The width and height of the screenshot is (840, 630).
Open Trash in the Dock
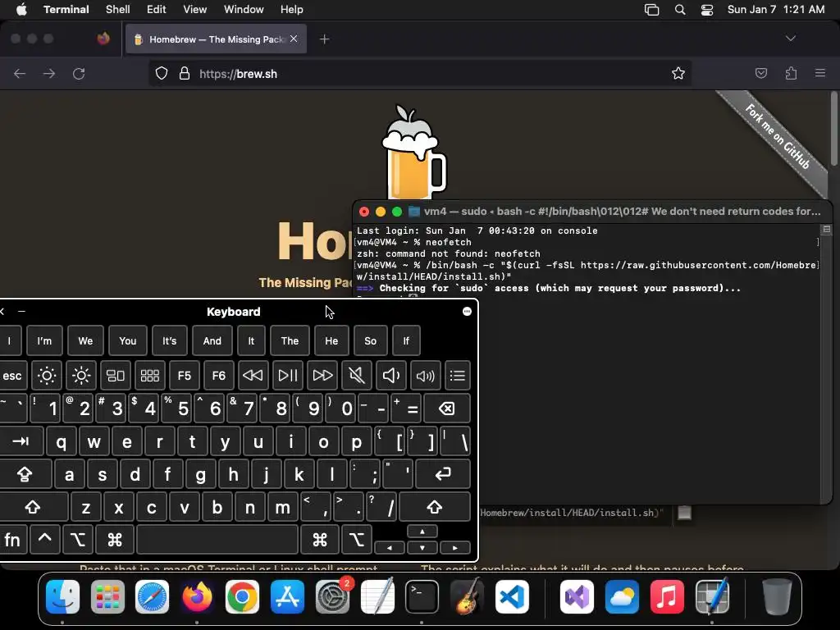[777, 597]
